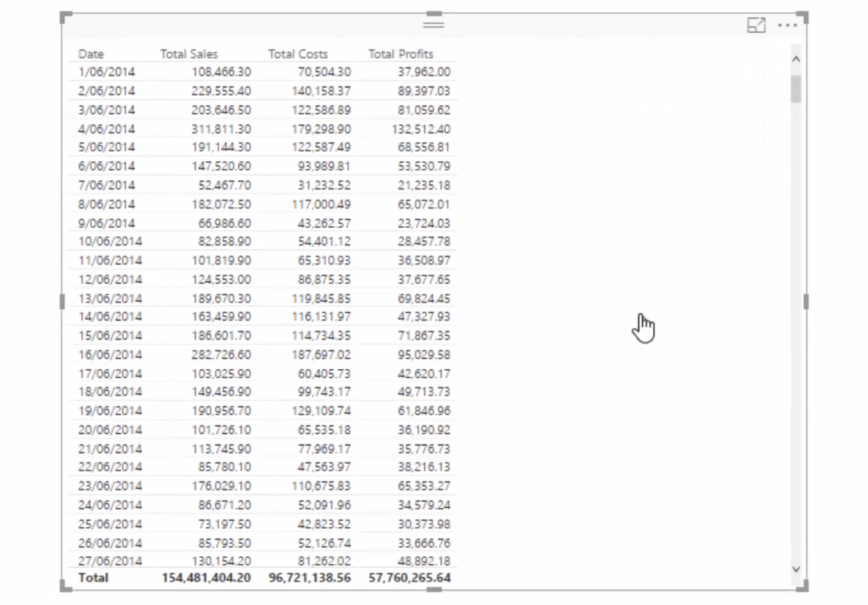868x605 pixels.
Task: Select the date 13/06/2014
Action: click(x=110, y=298)
